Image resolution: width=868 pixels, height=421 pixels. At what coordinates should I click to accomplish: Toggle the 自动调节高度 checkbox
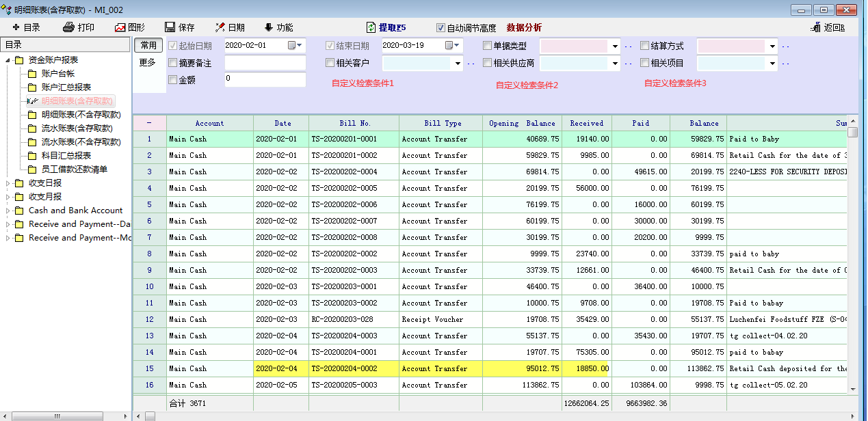[x=441, y=28]
